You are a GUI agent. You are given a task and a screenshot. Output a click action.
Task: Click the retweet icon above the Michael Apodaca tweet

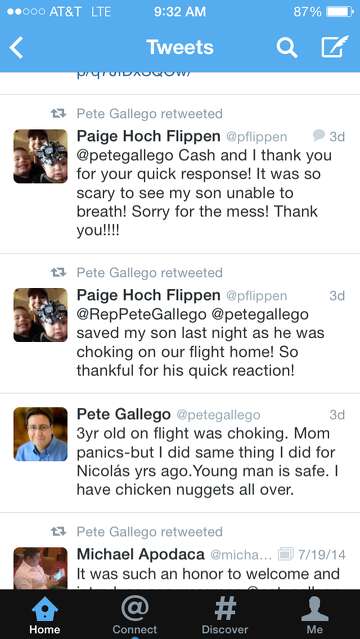tap(58, 532)
